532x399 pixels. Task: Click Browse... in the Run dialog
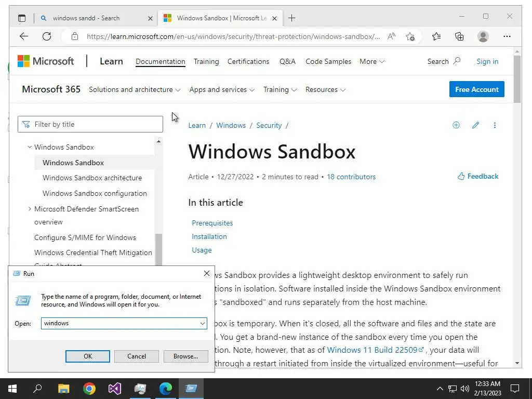tap(185, 356)
